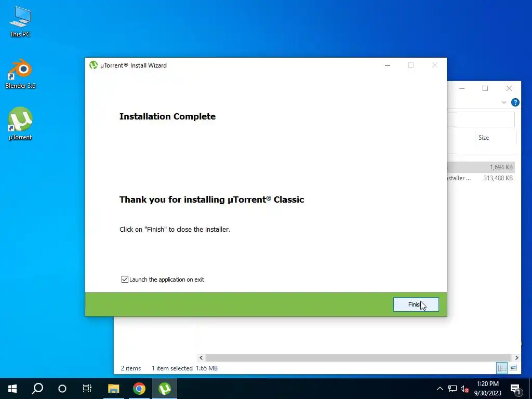Click the Finish button in the installer
The image size is (532, 399).
tap(416, 304)
